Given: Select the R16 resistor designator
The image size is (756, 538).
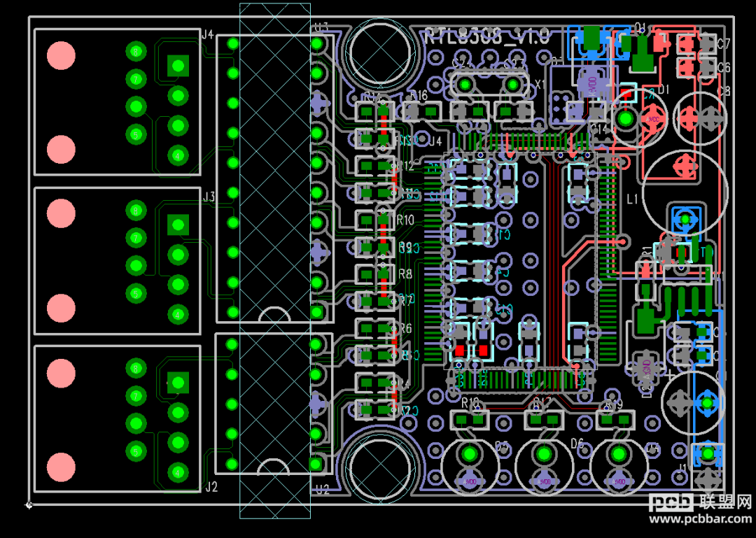Looking at the screenshot, I should coord(419,95).
